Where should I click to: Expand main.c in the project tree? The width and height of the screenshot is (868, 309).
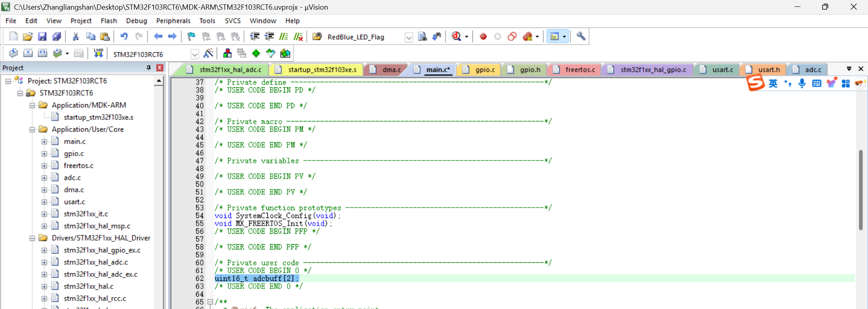click(44, 142)
